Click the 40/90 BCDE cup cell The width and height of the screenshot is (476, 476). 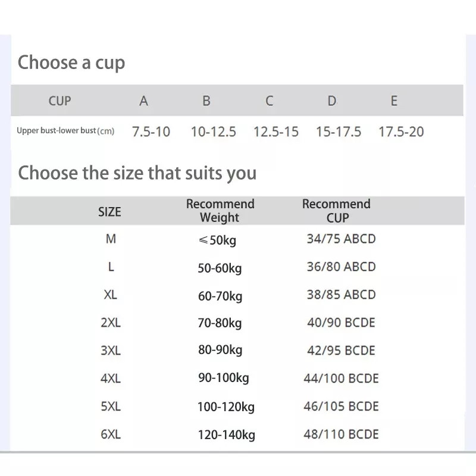pyautogui.click(x=341, y=322)
